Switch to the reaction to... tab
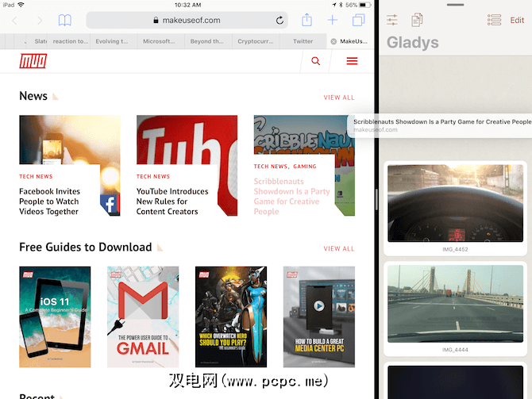Screen dimensions: 532x399 pyautogui.click(x=70, y=41)
